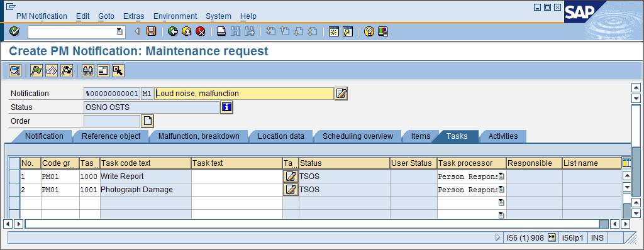Click the cursor Action Box icon
The image size is (644, 250).
pos(118,71)
